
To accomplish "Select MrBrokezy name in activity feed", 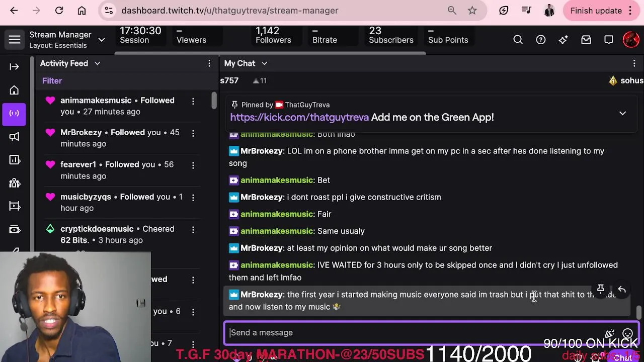I will [81, 132].
